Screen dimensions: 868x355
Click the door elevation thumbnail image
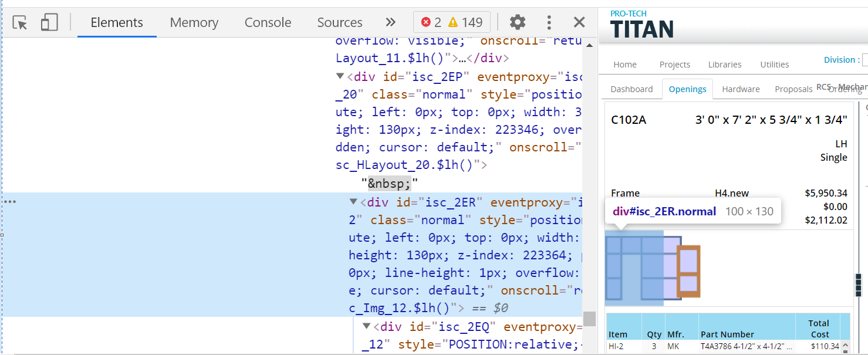[653, 268]
